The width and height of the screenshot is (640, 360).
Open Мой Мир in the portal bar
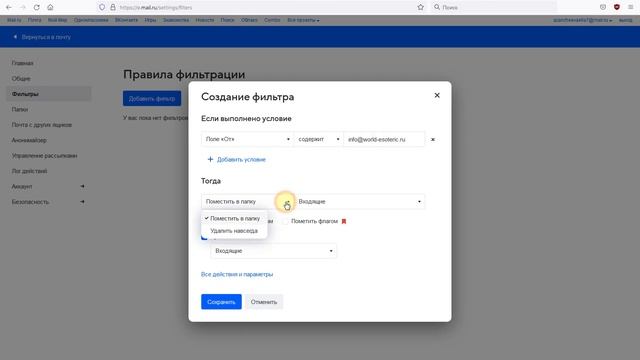[57, 20]
